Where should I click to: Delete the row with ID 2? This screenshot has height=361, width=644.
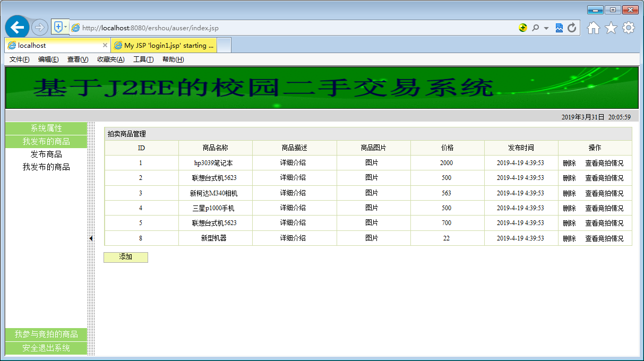pos(569,178)
